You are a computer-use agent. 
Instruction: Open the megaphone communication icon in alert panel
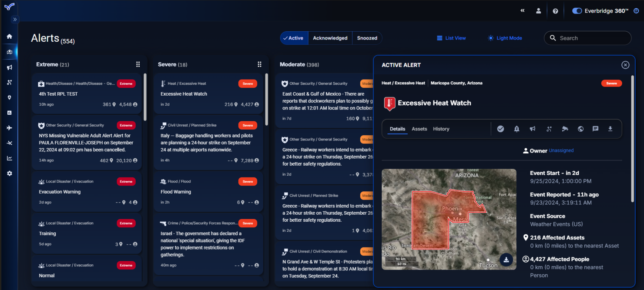[x=532, y=129]
